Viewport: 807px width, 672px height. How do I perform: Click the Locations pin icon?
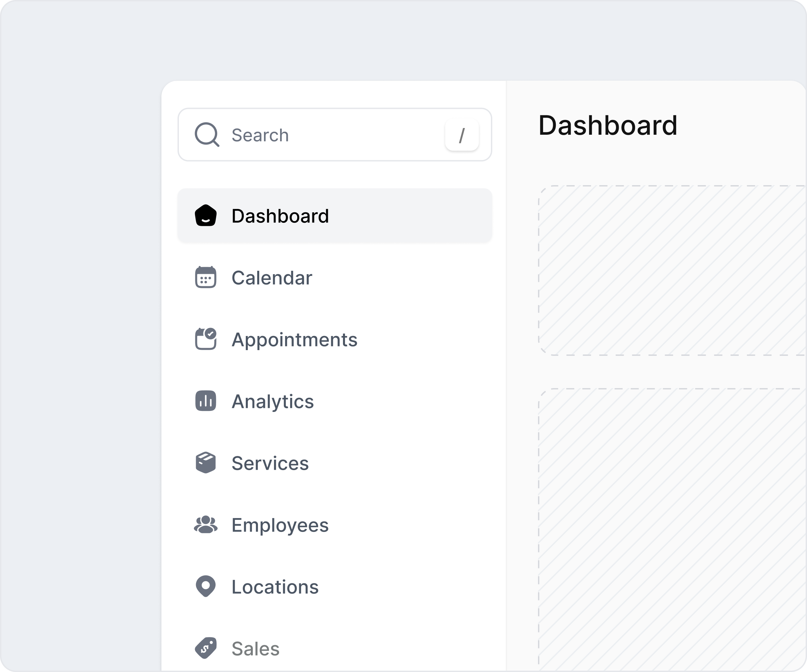coord(205,586)
